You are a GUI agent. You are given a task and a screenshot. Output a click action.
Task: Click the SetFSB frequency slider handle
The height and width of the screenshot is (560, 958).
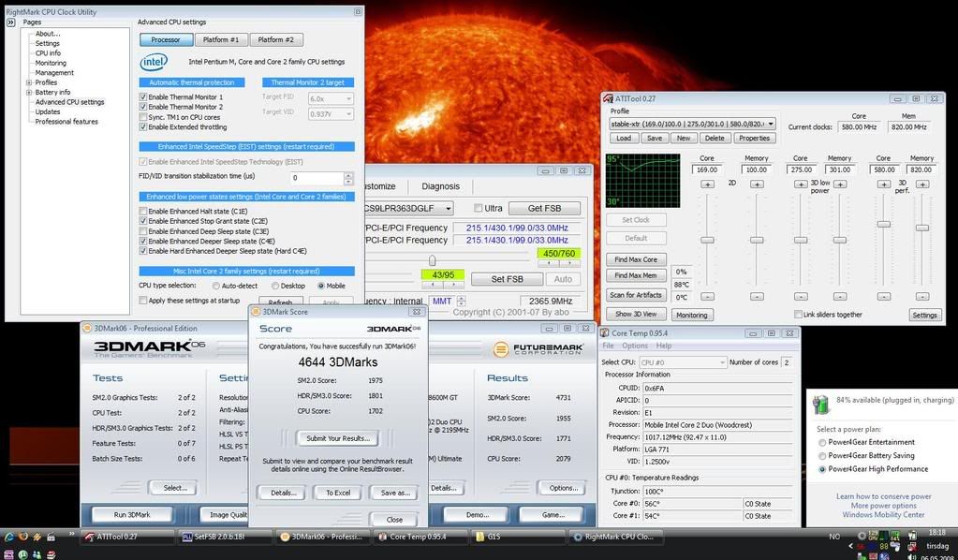pyautogui.click(x=432, y=260)
